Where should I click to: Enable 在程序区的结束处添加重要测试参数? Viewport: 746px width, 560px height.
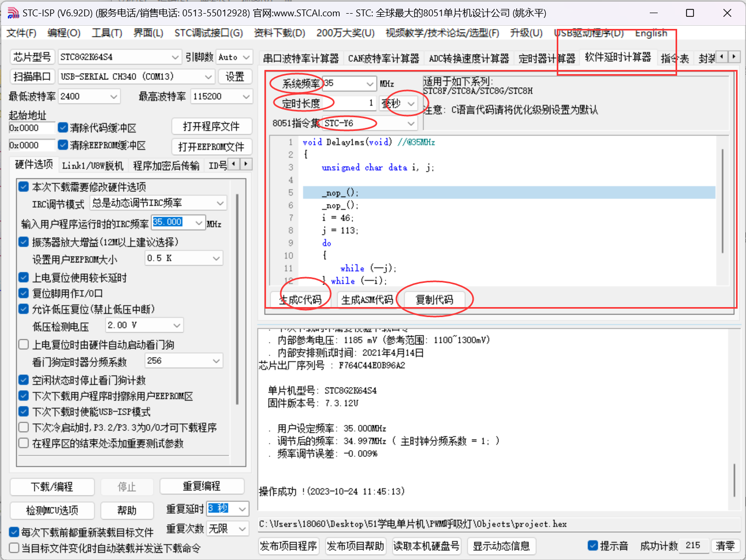click(x=24, y=443)
